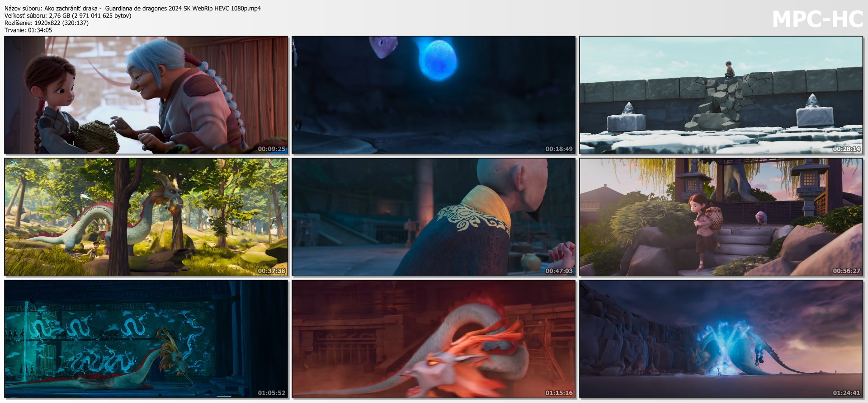Click the resolution line 1920x822
Image resolution: width=868 pixels, height=403 pixels.
coord(47,23)
